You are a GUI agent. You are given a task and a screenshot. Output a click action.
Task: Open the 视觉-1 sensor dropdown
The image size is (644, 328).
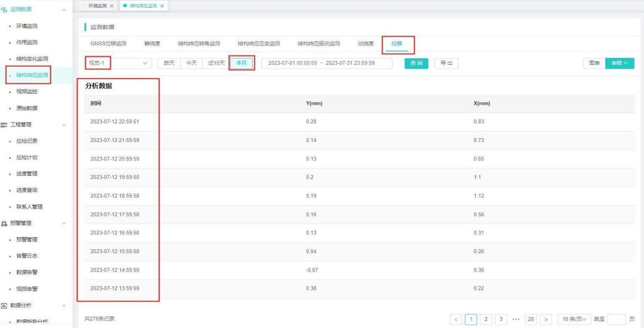click(x=118, y=64)
